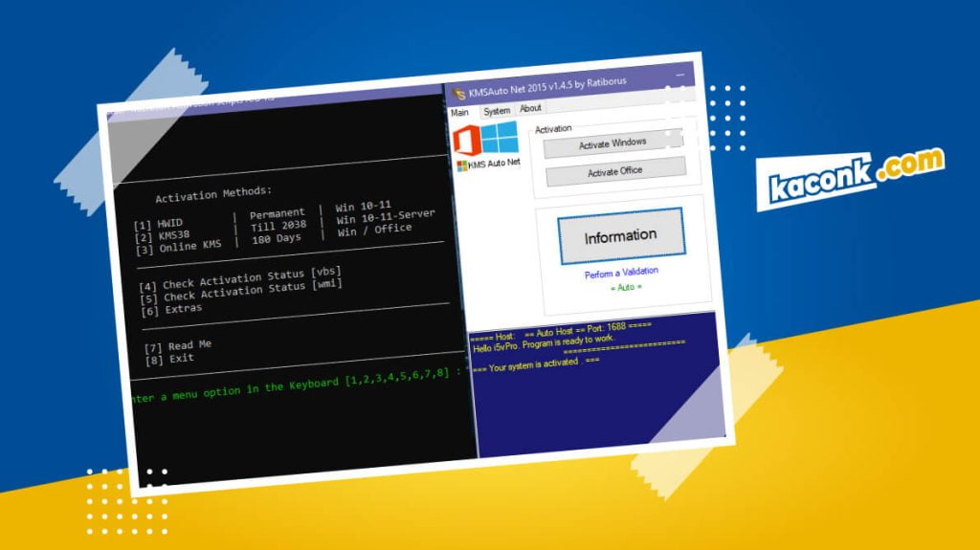The height and width of the screenshot is (550, 980).
Task: Click the KMSAuto Net window title text
Action: click(x=546, y=86)
